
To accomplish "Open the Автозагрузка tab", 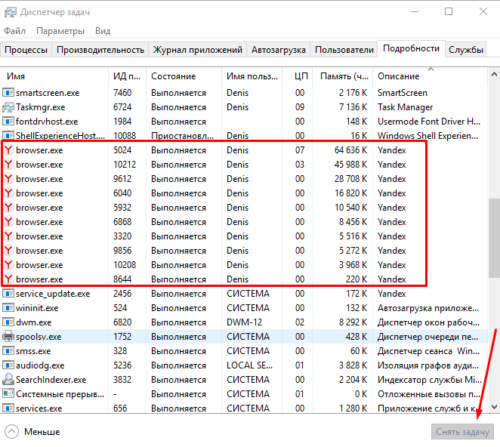I will [x=278, y=50].
